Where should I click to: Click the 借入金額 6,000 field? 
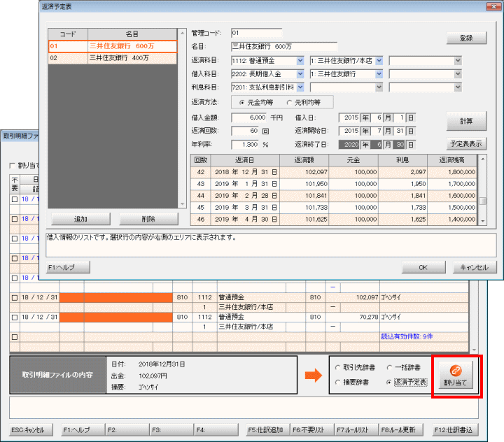click(x=248, y=117)
